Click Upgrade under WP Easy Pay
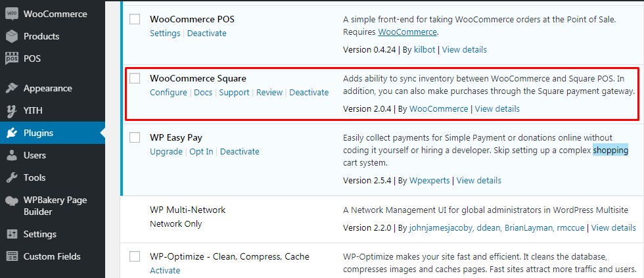The image size is (644, 278). (x=166, y=152)
